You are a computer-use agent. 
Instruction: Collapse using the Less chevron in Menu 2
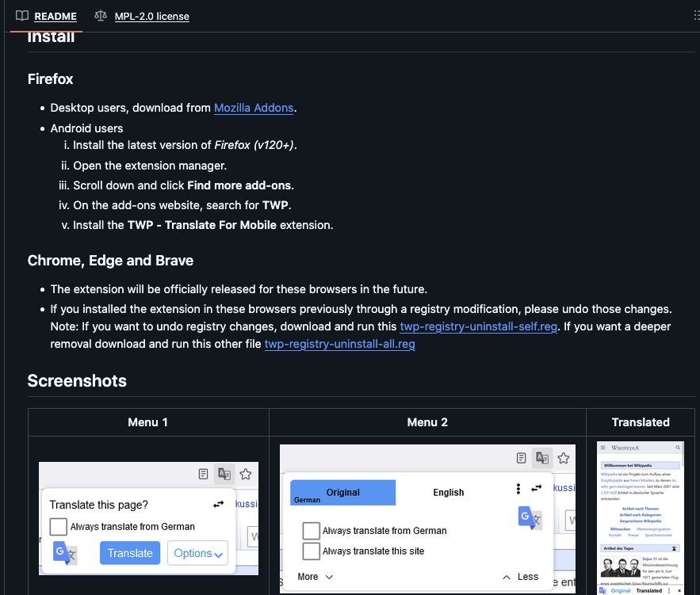click(520, 577)
